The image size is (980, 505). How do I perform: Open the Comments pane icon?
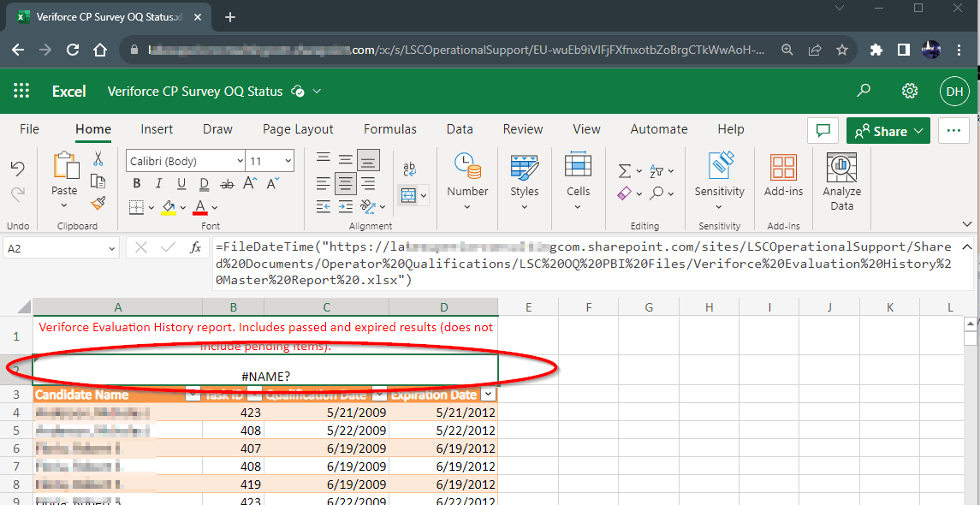point(823,130)
